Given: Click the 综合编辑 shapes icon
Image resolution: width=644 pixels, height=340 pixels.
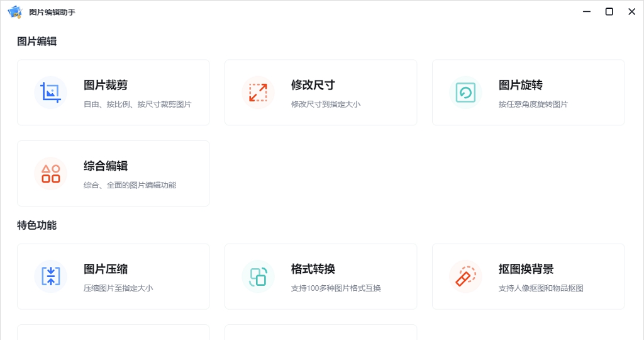Looking at the screenshot, I should 50,174.
